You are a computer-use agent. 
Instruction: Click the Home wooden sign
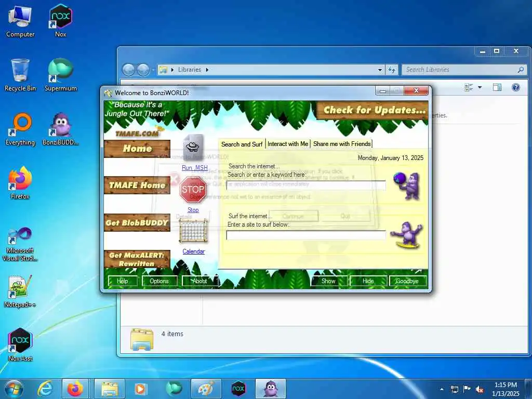tap(137, 149)
